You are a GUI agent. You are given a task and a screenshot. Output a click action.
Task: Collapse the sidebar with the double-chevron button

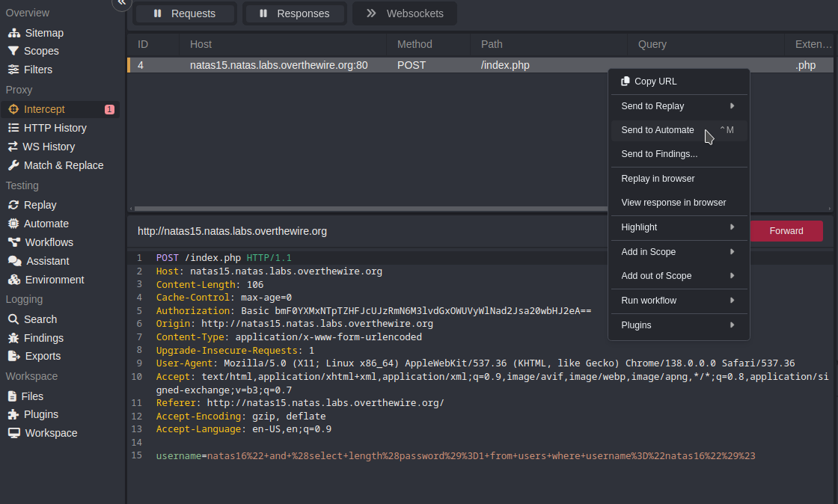tap(121, 3)
